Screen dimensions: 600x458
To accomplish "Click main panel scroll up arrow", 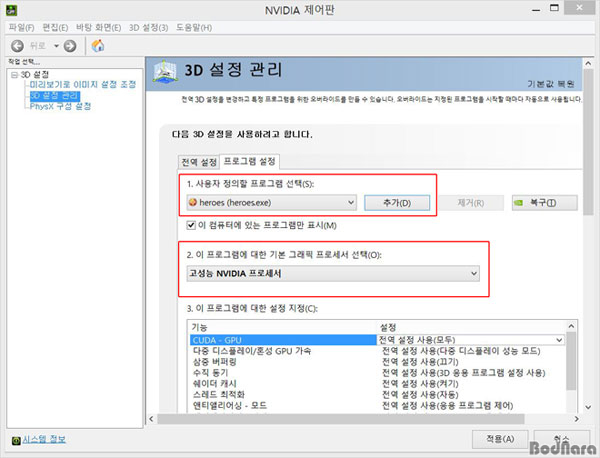I will [x=589, y=63].
